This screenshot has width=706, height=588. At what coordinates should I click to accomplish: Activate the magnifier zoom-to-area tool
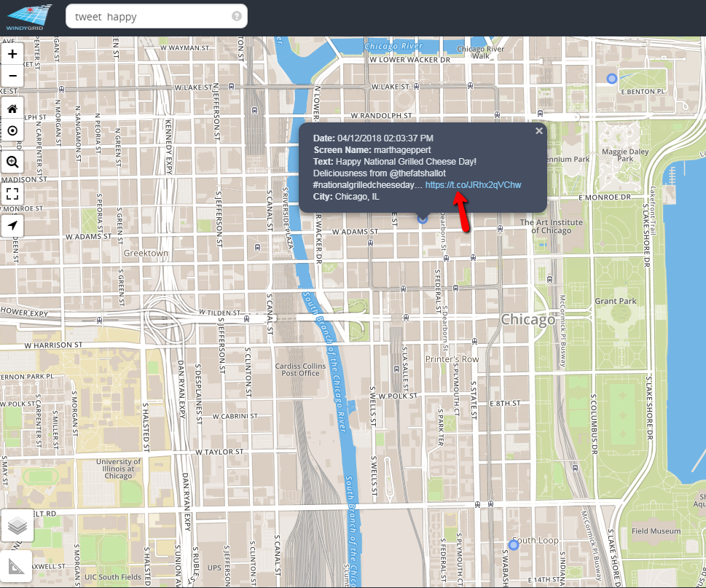12,162
